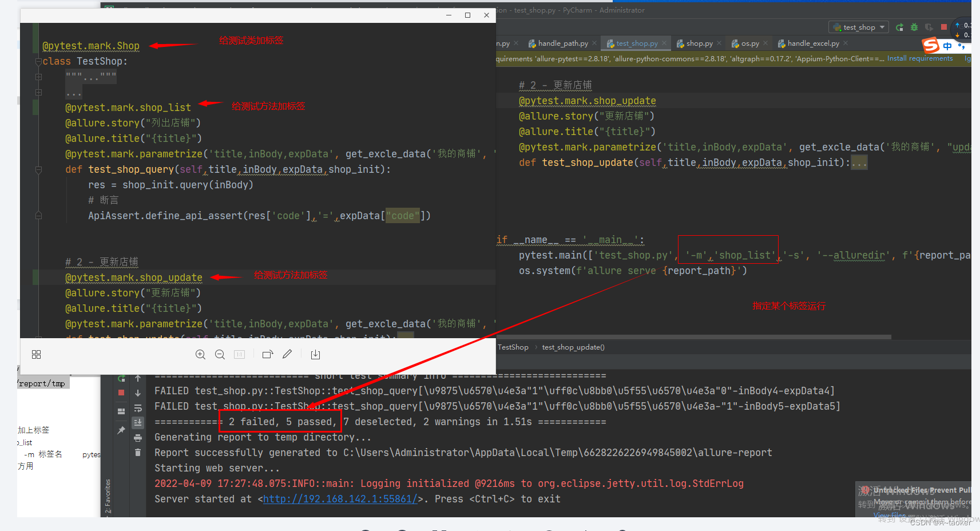Click the /report/tmp text at left
Viewport: 980px width, 531px height.
pyautogui.click(x=41, y=383)
